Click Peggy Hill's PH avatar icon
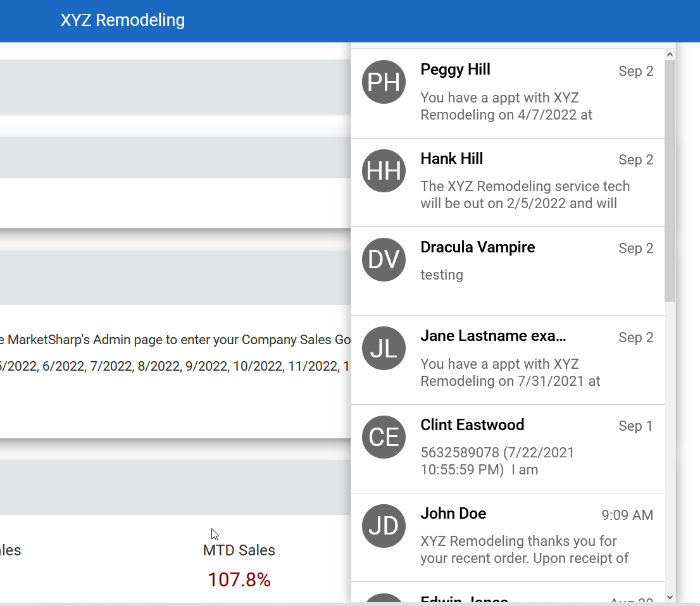Viewport: 700px width, 606px height. [384, 82]
